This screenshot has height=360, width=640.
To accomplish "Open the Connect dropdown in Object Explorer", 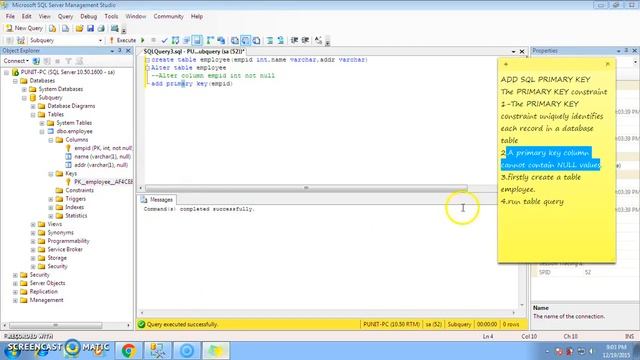I will click(x=16, y=61).
